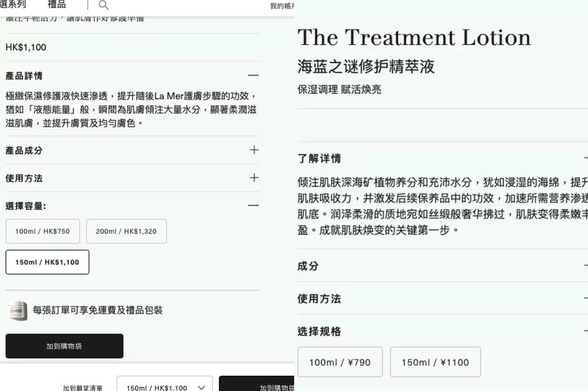Screen dimensions: 588x391
Task: Expand 使用方法 plus icon on HK$ page
Action: click(x=254, y=177)
